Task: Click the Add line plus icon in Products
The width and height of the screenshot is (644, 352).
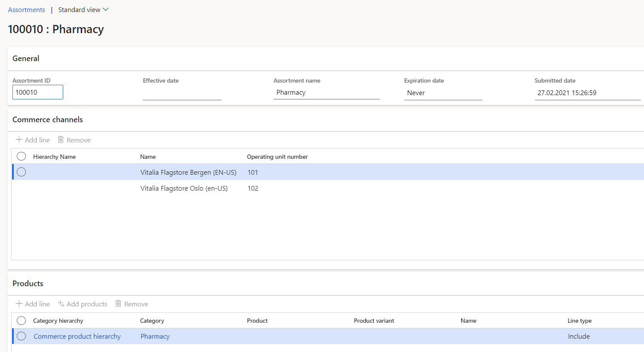Action: [19, 304]
